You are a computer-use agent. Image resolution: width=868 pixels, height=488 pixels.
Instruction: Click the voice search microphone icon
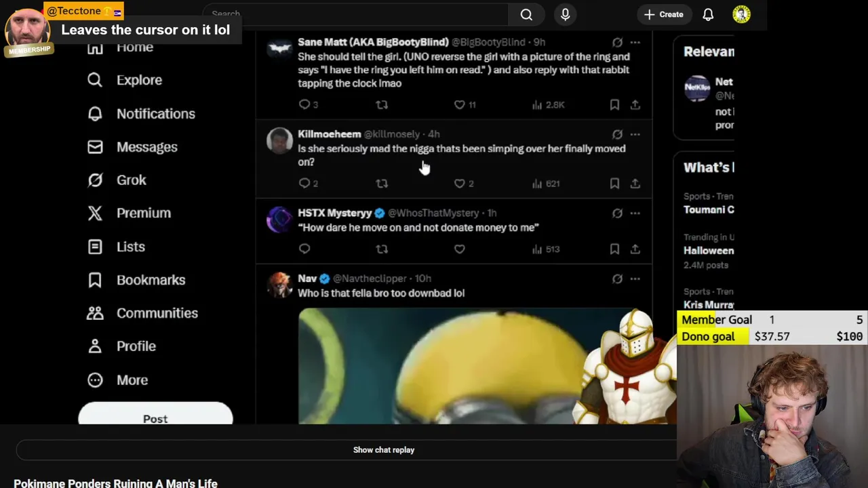(x=565, y=14)
